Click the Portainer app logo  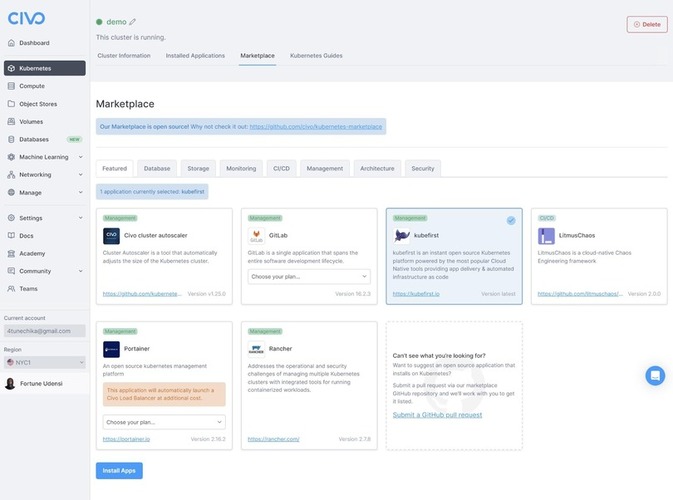click(x=111, y=349)
